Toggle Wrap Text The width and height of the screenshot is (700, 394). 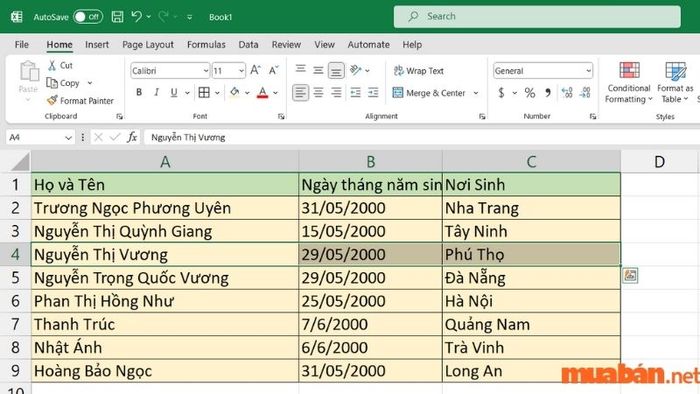pyautogui.click(x=419, y=71)
